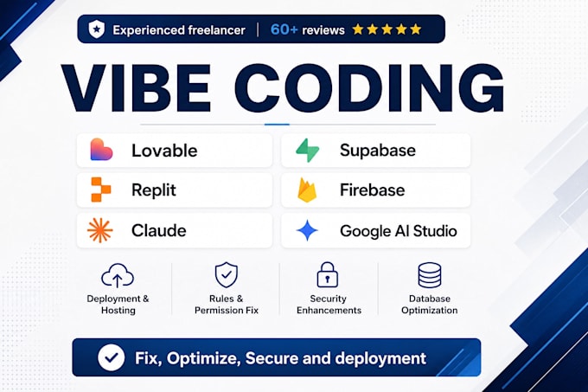Click the five gold stars rating

[387, 29]
